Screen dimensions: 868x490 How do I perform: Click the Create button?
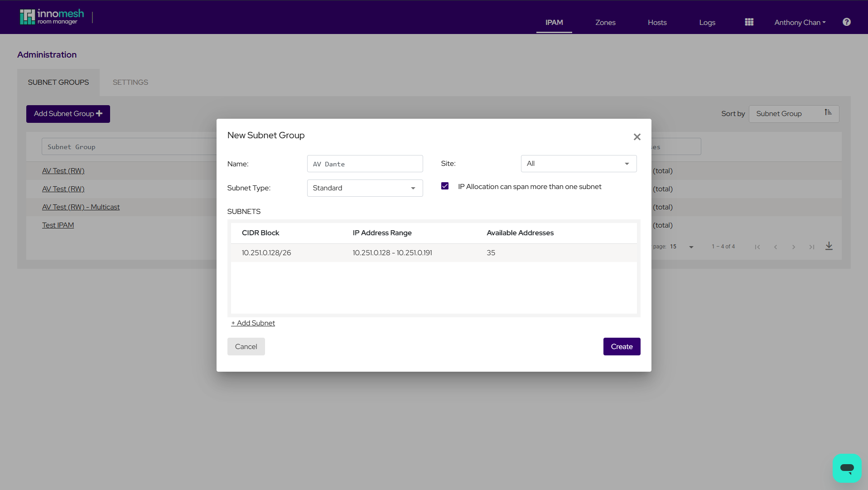pyautogui.click(x=622, y=346)
